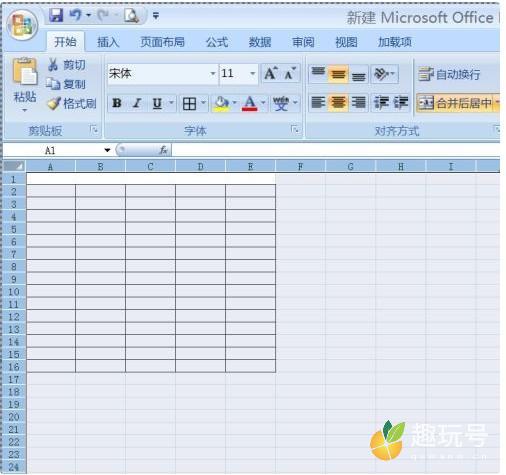Open the 审阅 tab
The image size is (506, 475).
pyautogui.click(x=303, y=42)
